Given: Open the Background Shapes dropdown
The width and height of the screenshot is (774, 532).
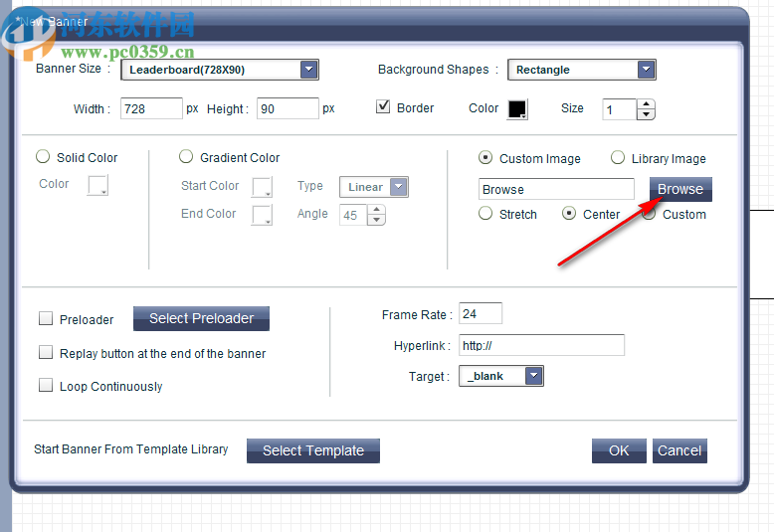Looking at the screenshot, I should click(581, 70).
